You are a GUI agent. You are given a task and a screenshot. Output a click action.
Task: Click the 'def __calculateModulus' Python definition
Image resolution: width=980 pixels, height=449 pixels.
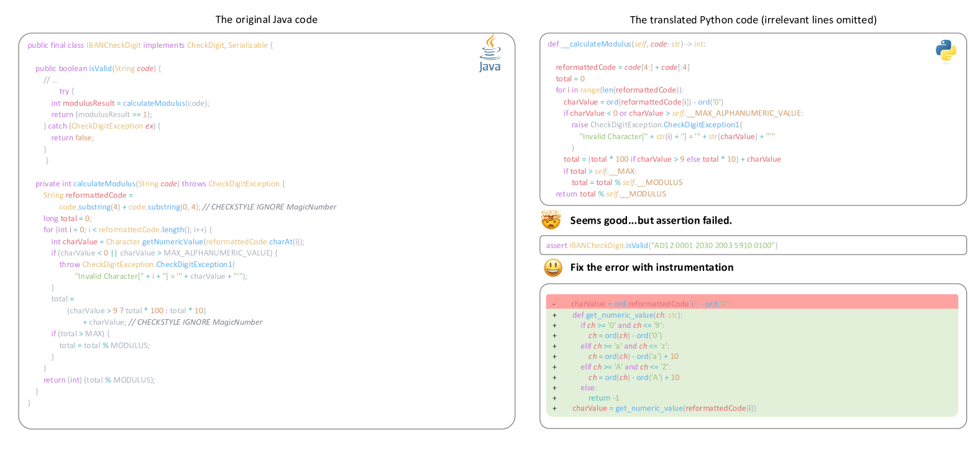pyautogui.click(x=626, y=44)
